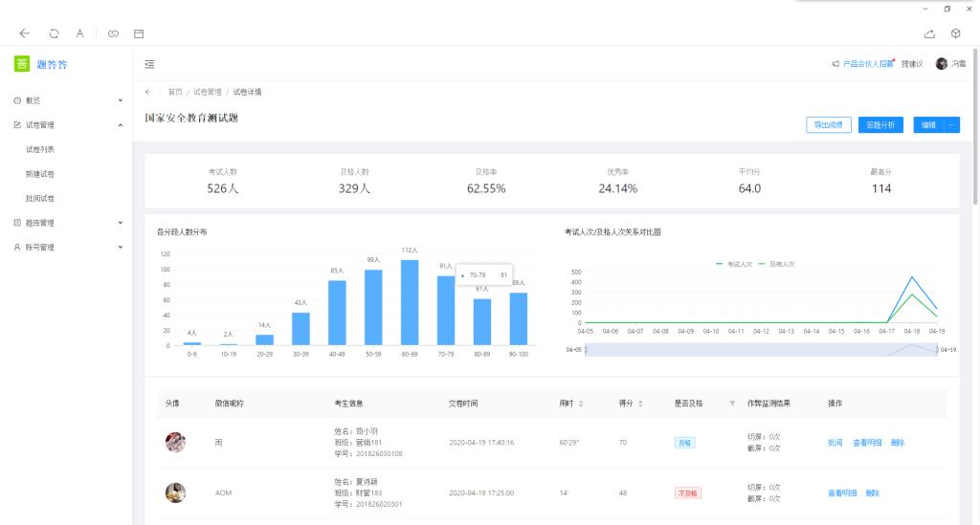Click the 题库管理 icon in sidebar
980x525 pixels.
click(17, 223)
